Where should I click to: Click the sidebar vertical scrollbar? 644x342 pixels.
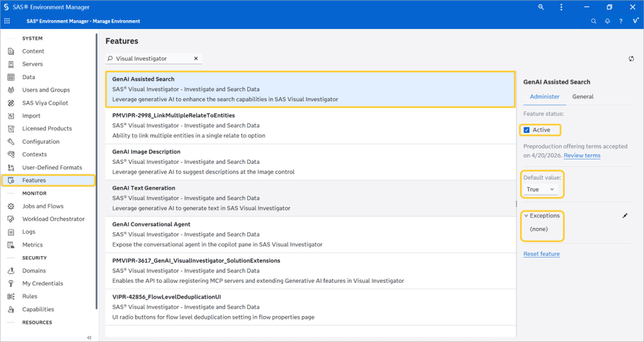click(97, 172)
